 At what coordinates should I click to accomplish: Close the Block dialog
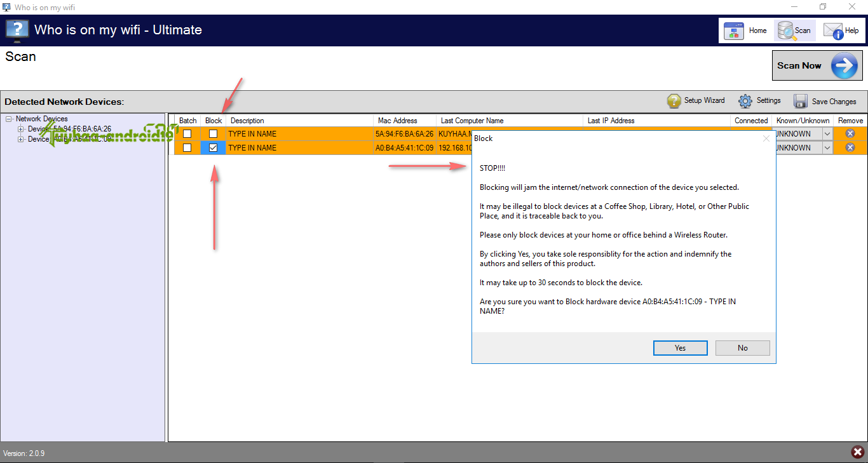766,138
